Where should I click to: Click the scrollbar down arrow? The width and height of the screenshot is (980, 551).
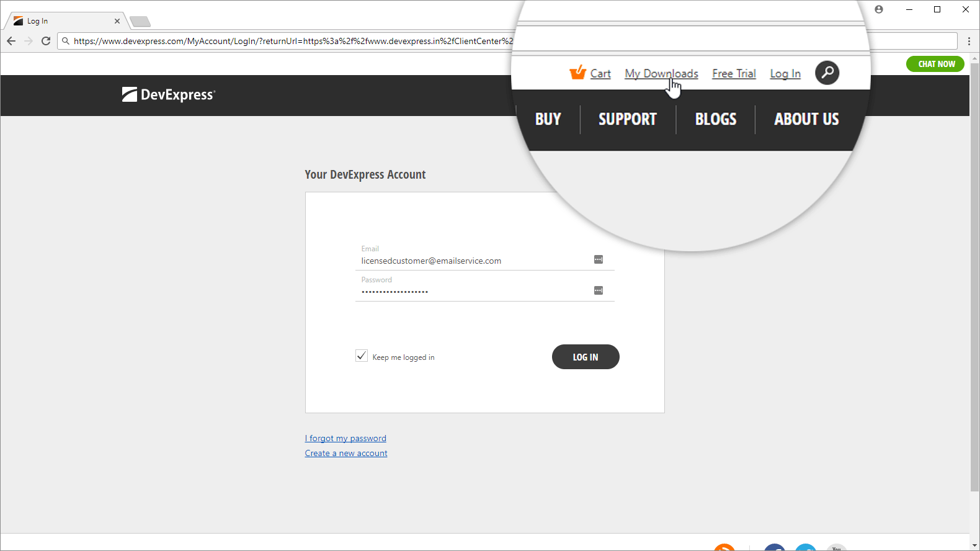tap(974, 545)
